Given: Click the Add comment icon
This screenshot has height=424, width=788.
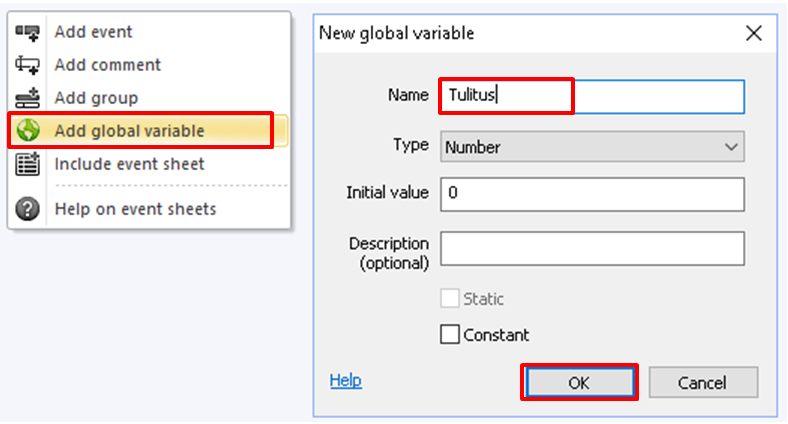Looking at the screenshot, I should [x=27, y=65].
